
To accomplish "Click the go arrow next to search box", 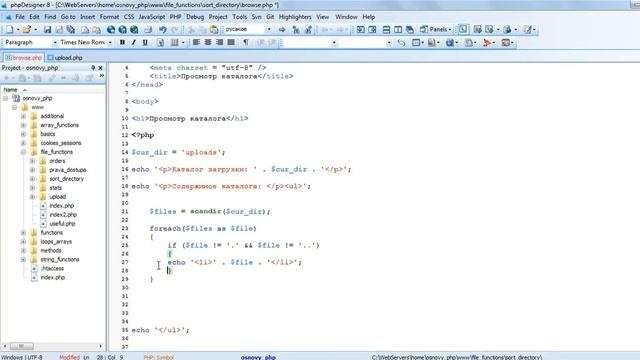I will pos(282,29).
